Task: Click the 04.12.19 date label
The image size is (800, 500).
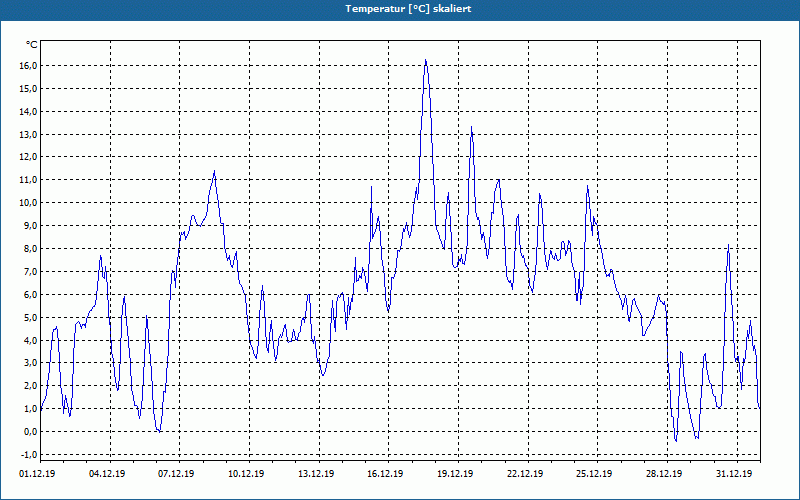Action: 107,474
